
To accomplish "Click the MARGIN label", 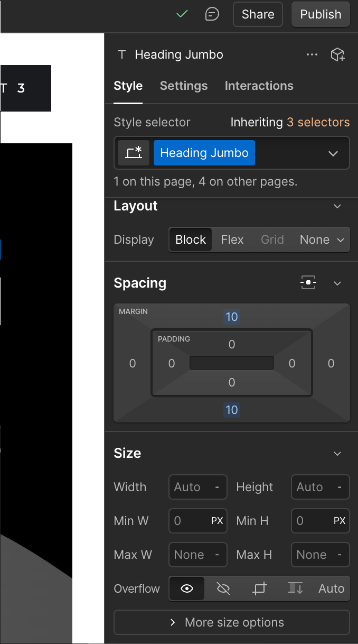I will [133, 311].
